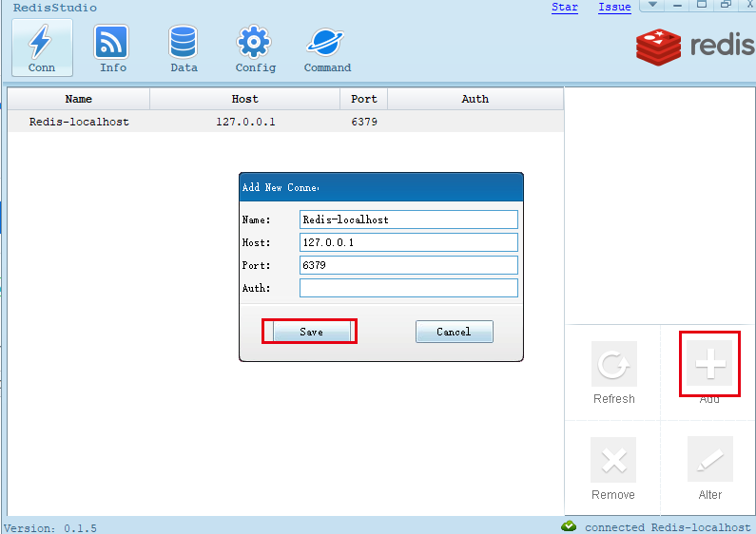This screenshot has width=756, height=534.
Task: Expand the title bar dropdown arrow
Action: point(652,6)
